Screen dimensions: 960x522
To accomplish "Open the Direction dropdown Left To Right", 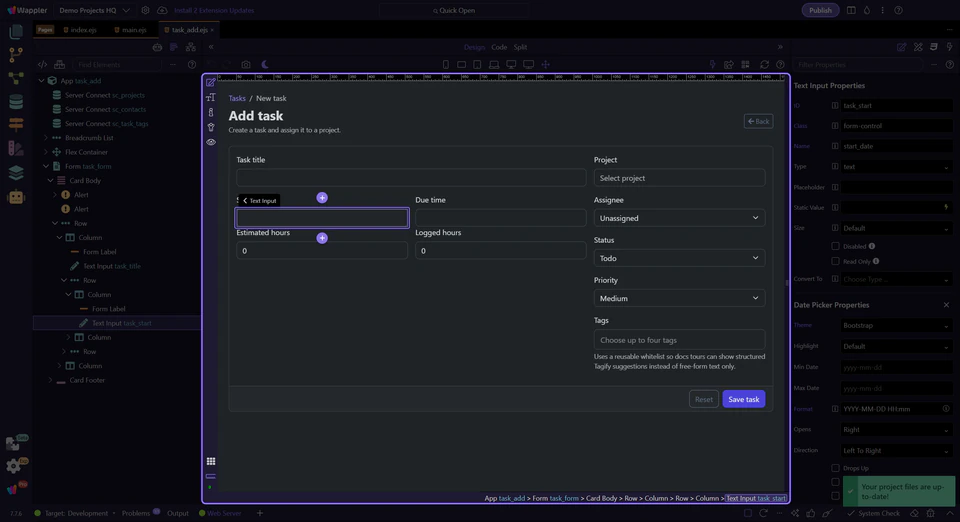I will [896, 450].
